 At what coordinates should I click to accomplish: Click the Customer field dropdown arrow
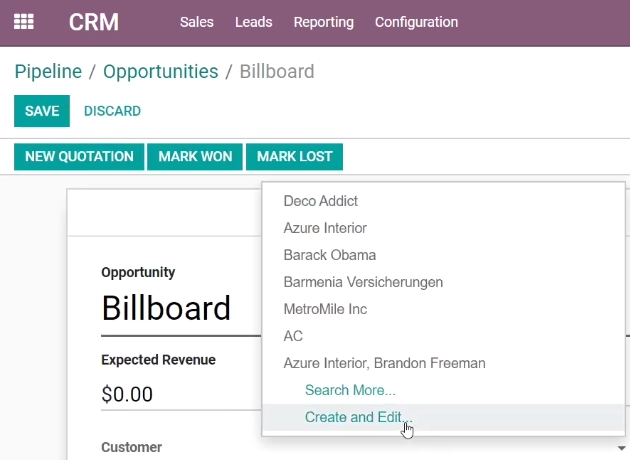621,448
